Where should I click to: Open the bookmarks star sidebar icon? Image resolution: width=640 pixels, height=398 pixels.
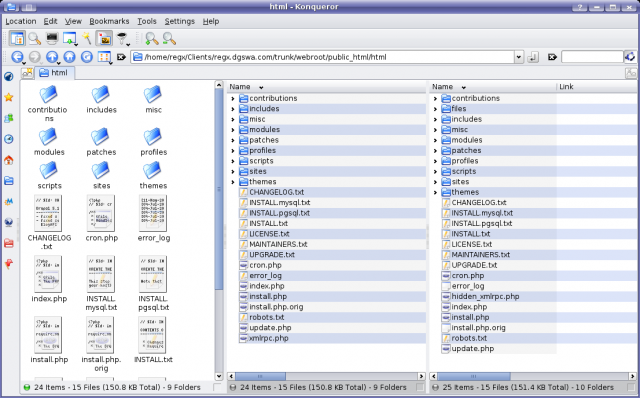9,97
